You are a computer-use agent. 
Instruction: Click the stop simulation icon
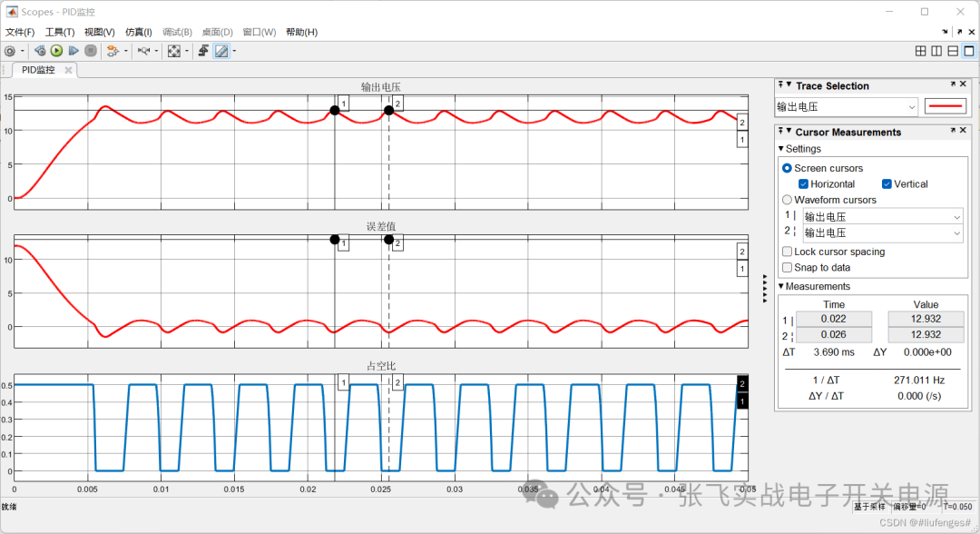(x=91, y=51)
